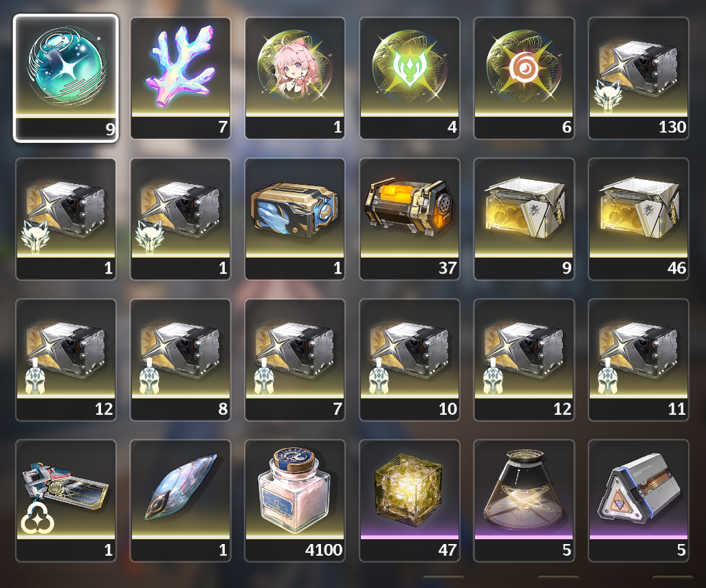Select the helmet crate with count 11

tap(639, 360)
